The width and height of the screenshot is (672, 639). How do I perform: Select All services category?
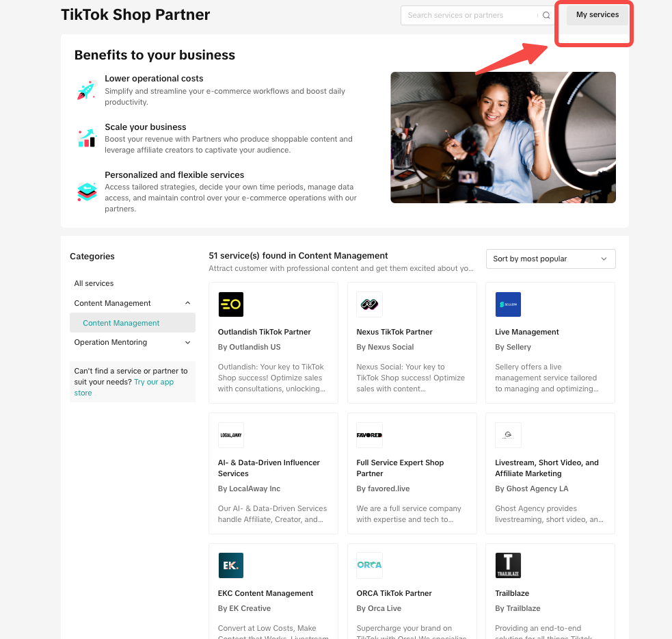tap(94, 283)
